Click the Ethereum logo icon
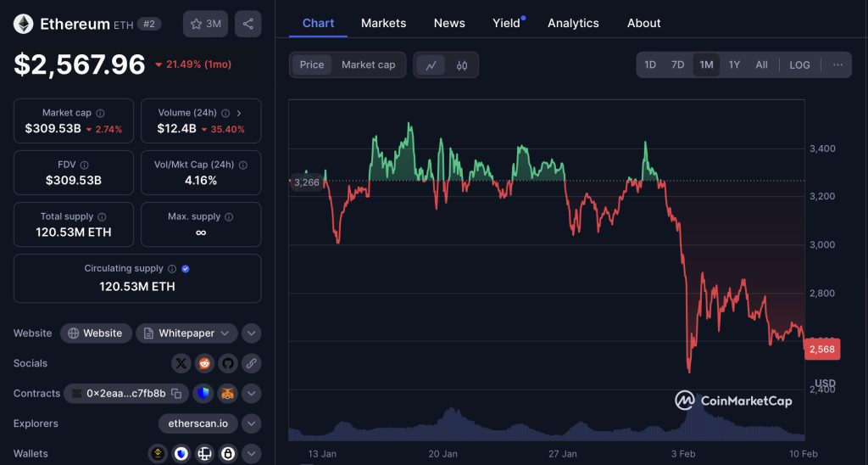The image size is (868, 465). pyautogui.click(x=23, y=24)
